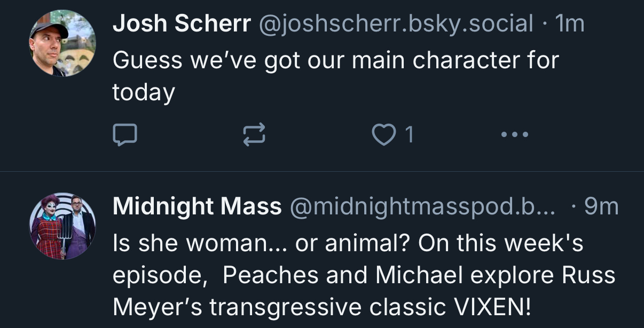
Task: Like Josh Scherr's post with the heart
Action: (x=381, y=135)
